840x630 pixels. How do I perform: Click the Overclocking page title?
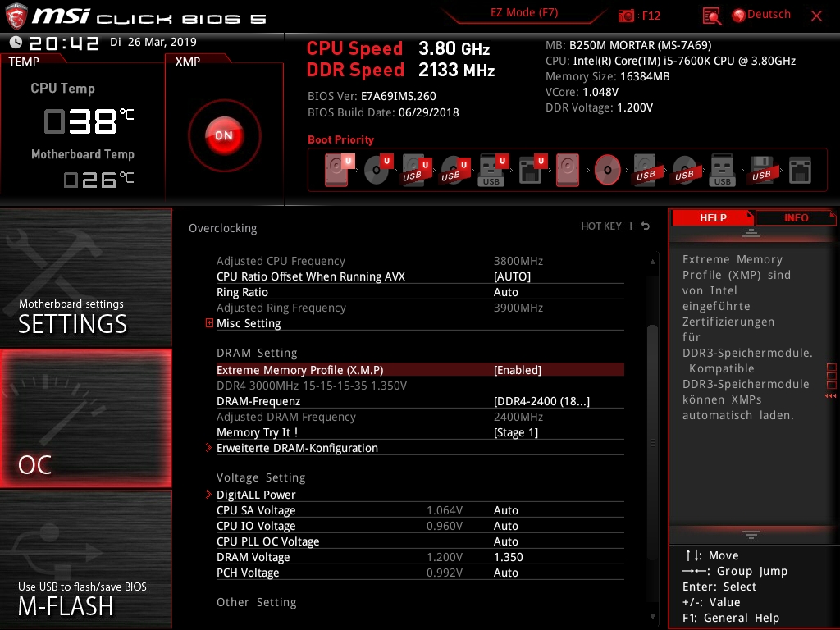click(x=222, y=228)
